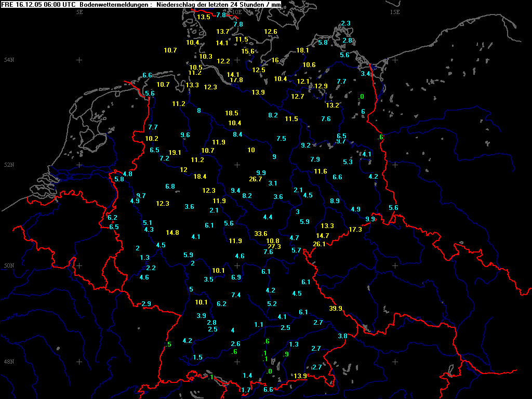Screen dimensions: 532x399
Task: Click the 17.3 station value
Action: pos(355,229)
